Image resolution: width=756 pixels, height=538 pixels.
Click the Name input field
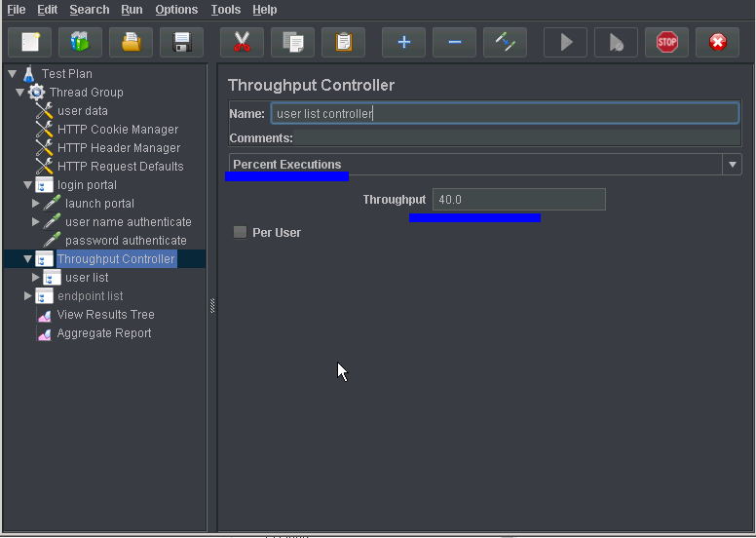coord(505,113)
